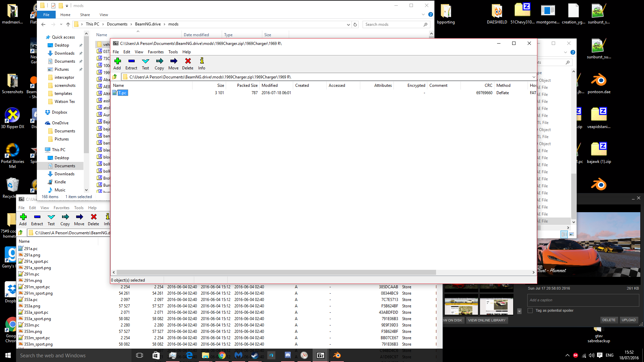644x362 pixels.
Task: Open recent locations dropdown in Explorer
Action: click(x=61, y=24)
